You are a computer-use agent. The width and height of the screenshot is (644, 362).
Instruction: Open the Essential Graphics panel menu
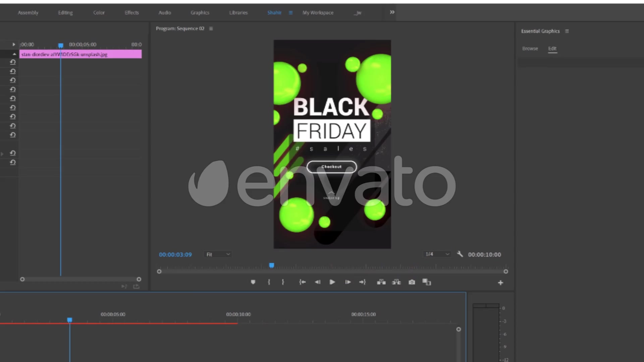pos(567,31)
